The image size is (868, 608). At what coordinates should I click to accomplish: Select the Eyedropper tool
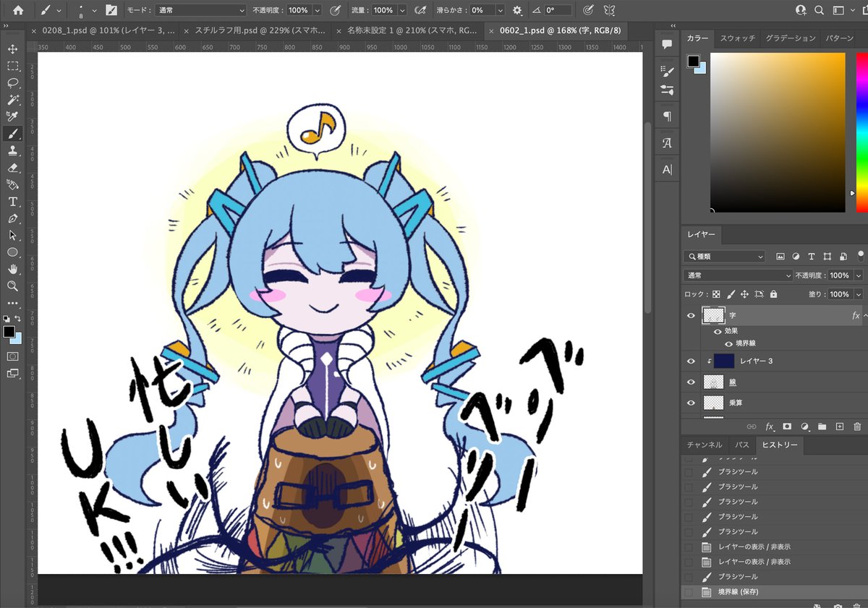coord(12,116)
